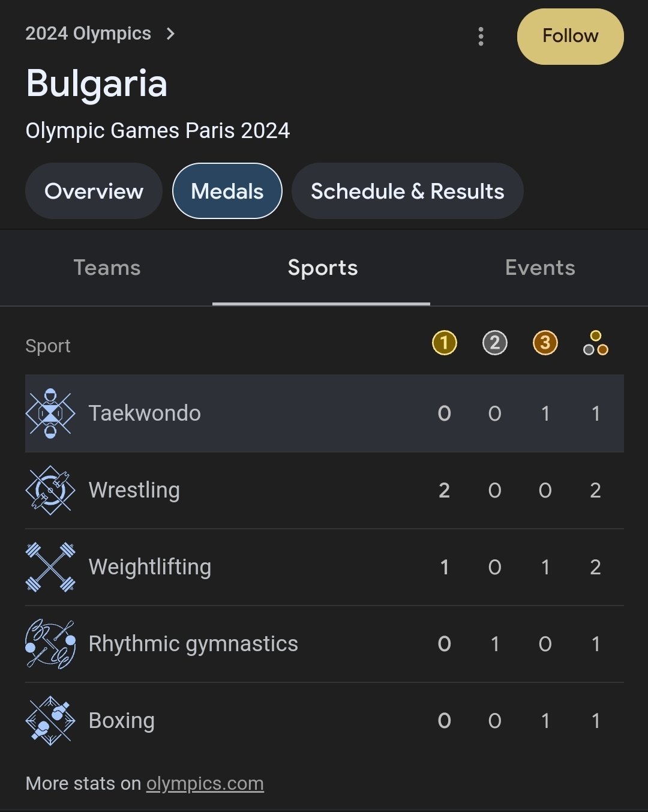Show the Events sub-tab

pyautogui.click(x=540, y=268)
